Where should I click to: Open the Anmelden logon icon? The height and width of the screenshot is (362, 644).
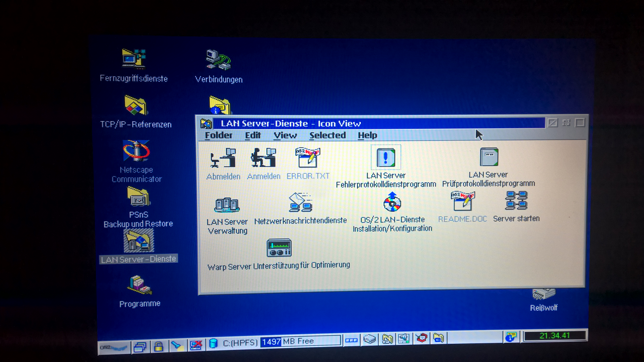(264, 158)
